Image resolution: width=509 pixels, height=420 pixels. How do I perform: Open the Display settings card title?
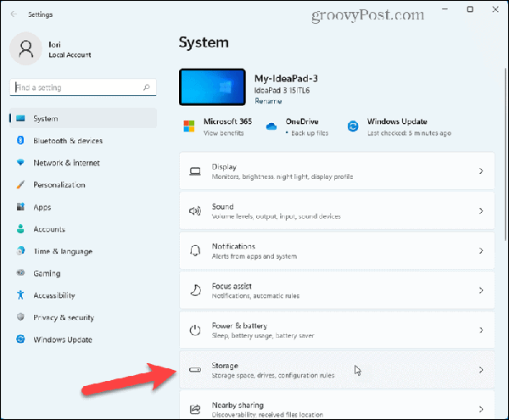224,167
